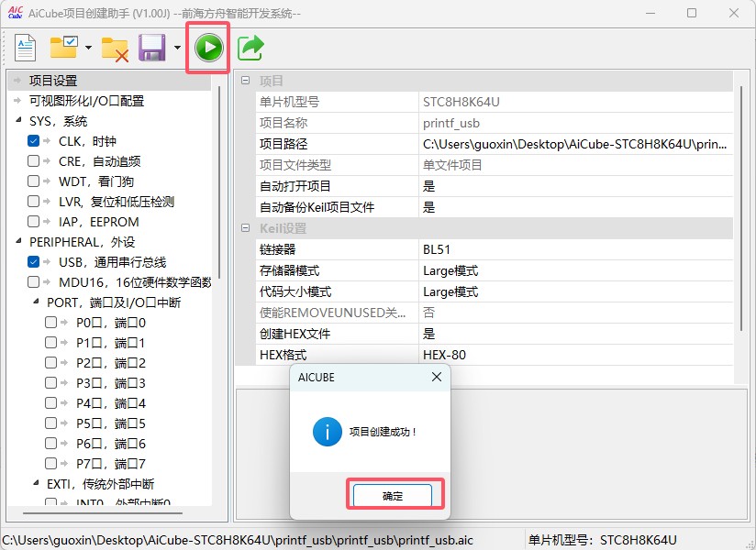Click the new project document icon

click(x=25, y=48)
